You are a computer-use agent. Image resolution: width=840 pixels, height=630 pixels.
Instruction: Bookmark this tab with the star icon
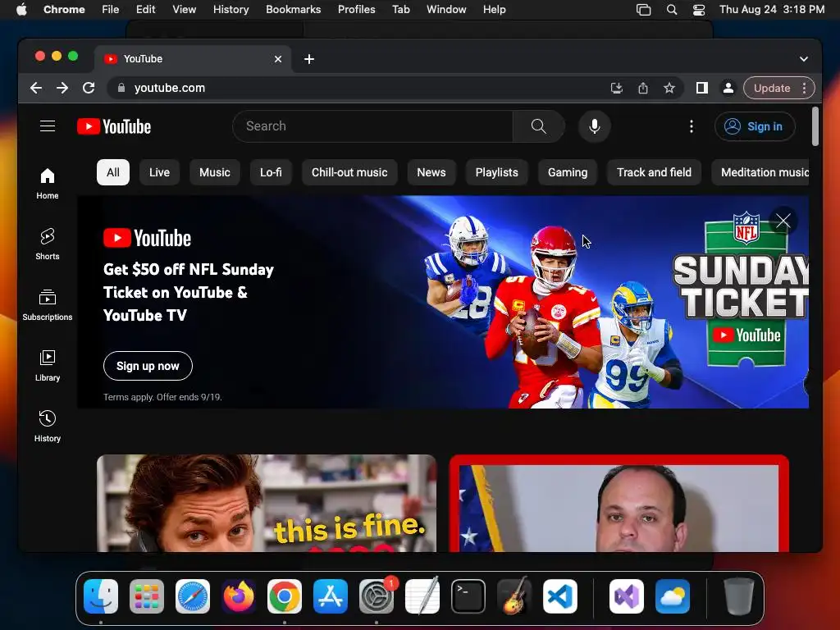tap(669, 88)
